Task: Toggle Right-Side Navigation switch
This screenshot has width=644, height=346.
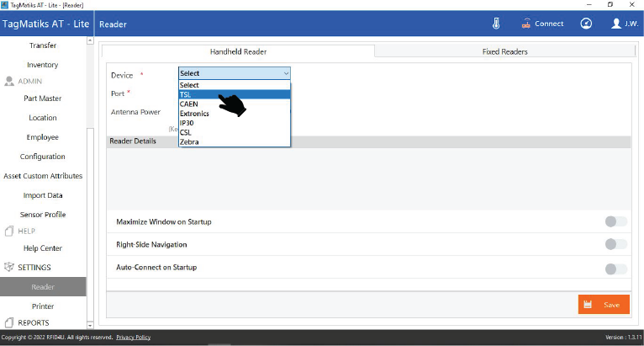Action: point(615,244)
